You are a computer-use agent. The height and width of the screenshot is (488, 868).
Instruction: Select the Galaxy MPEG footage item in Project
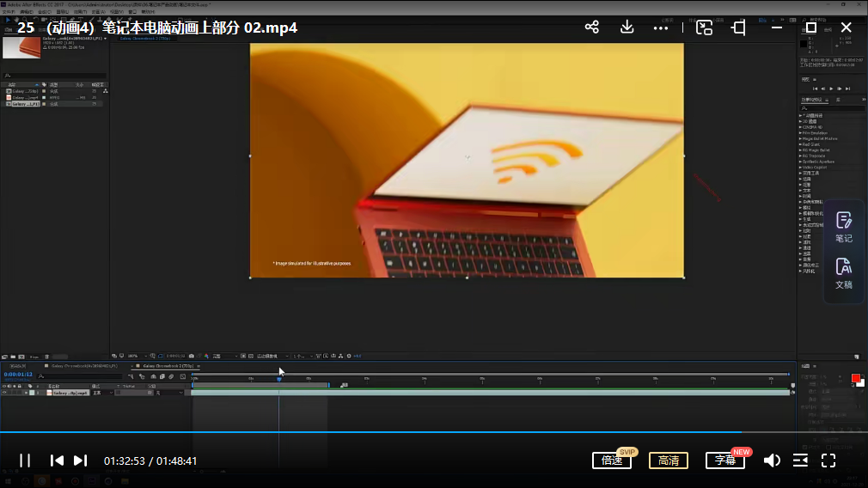tap(25, 97)
